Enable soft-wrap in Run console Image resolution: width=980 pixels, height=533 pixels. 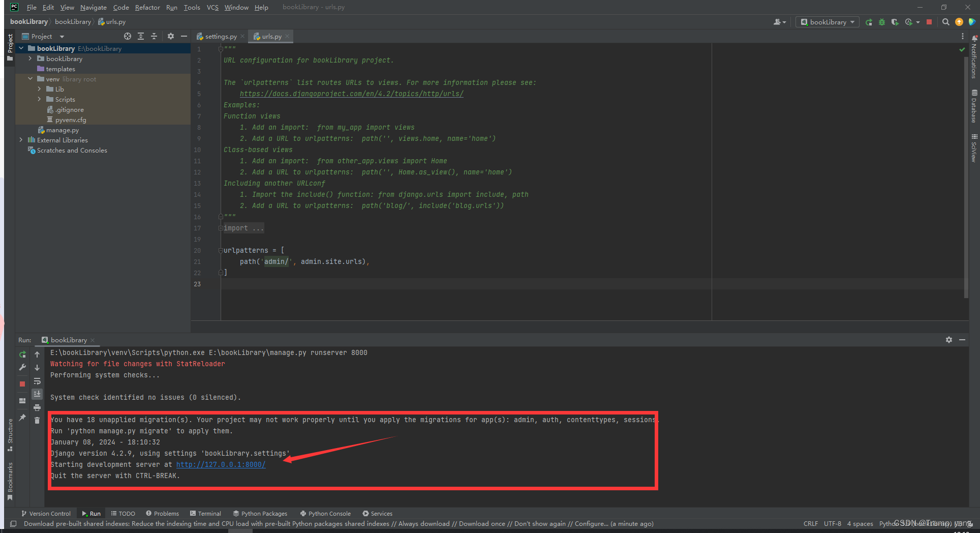pos(37,381)
